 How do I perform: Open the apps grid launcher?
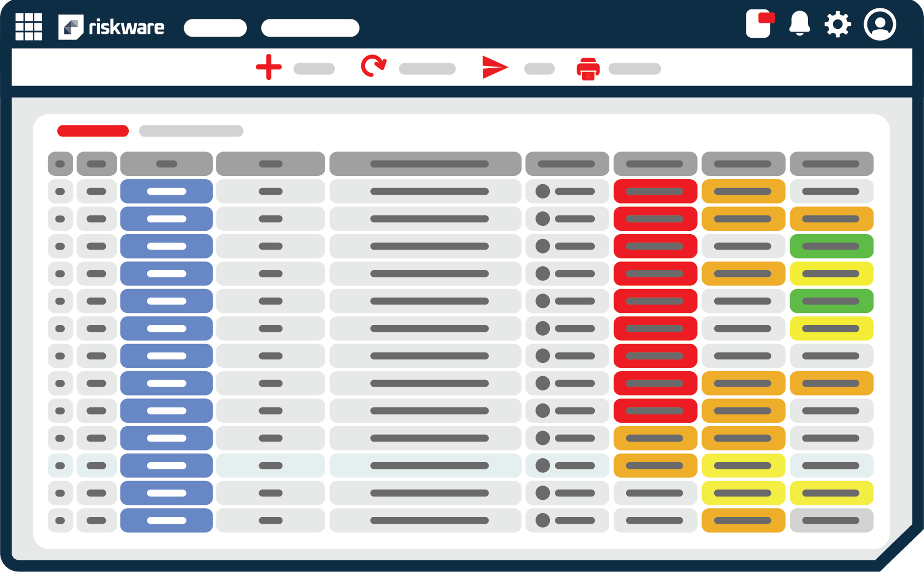(30, 26)
